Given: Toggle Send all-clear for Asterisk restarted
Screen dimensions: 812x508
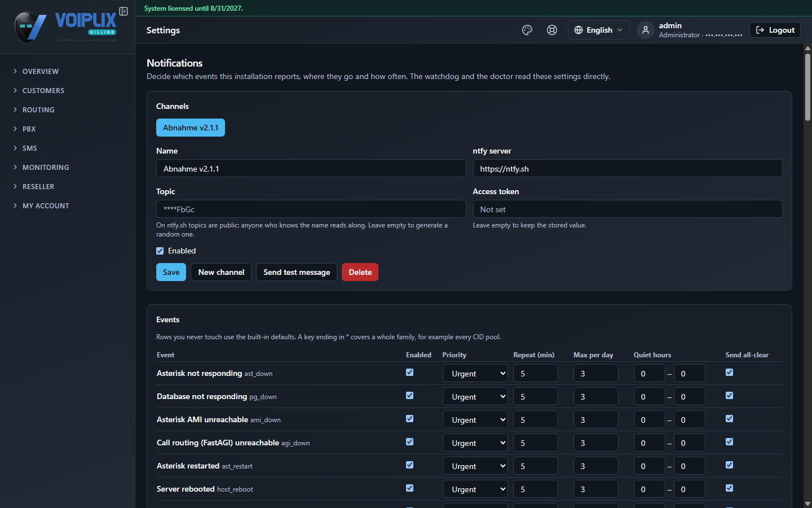Looking at the screenshot, I should [x=730, y=465].
